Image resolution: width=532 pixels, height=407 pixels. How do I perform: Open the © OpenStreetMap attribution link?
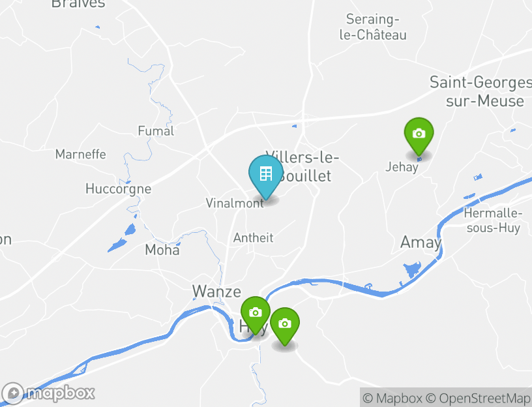479,398
